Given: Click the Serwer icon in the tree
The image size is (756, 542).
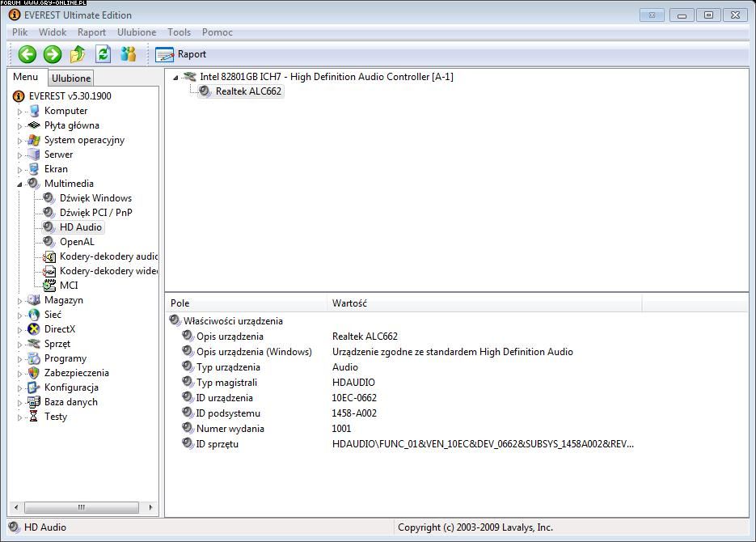Looking at the screenshot, I should point(34,155).
